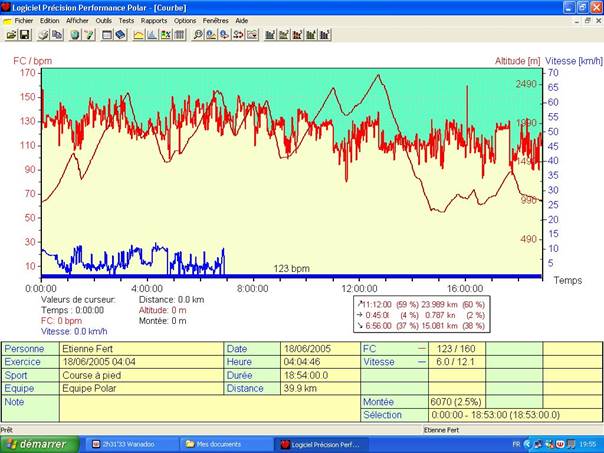Open the 2h31'33 Wanadoo taskbar item
The image size is (604, 453).
coord(128,443)
